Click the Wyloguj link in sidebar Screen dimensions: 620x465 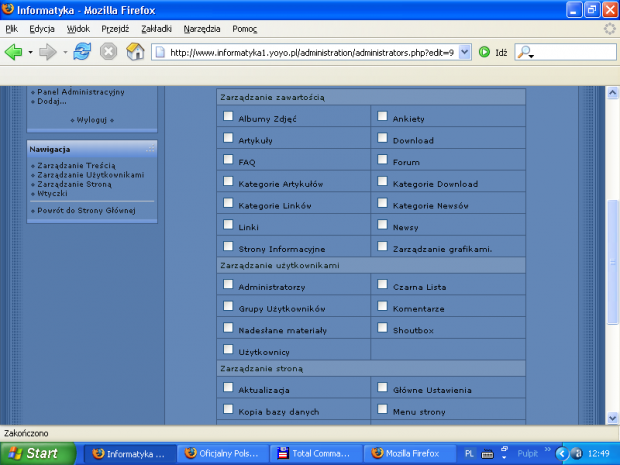(x=92, y=119)
